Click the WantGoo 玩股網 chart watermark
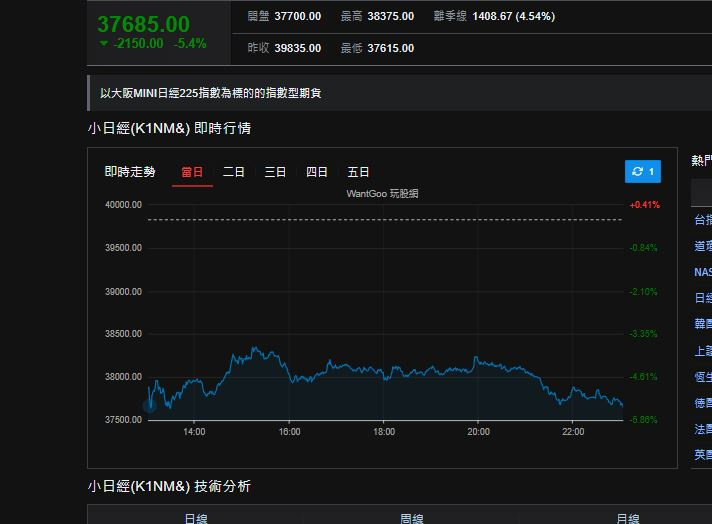 pyautogui.click(x=382, y=193)
